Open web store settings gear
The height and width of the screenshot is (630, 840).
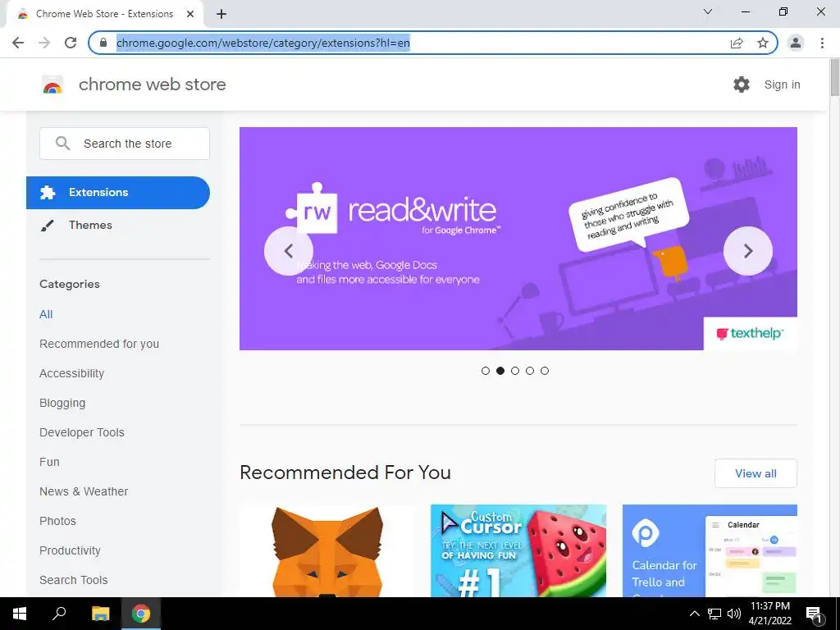pos(742,84)
